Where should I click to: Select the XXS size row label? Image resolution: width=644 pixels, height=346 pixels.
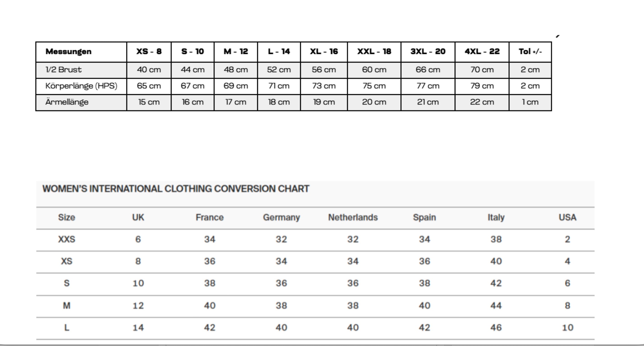67,239
